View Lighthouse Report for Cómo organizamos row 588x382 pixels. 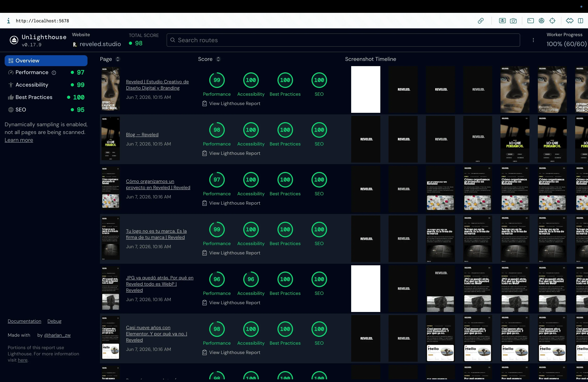coord(231,203)
